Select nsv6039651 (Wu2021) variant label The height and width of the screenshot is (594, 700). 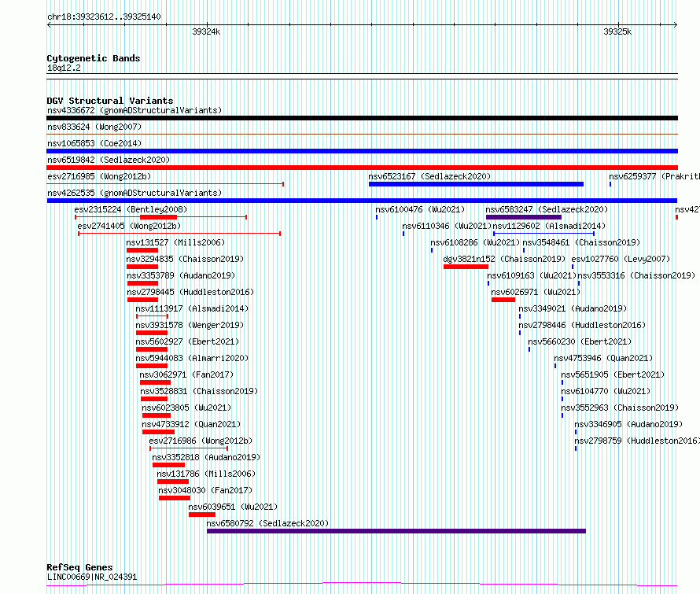(233, 507)
